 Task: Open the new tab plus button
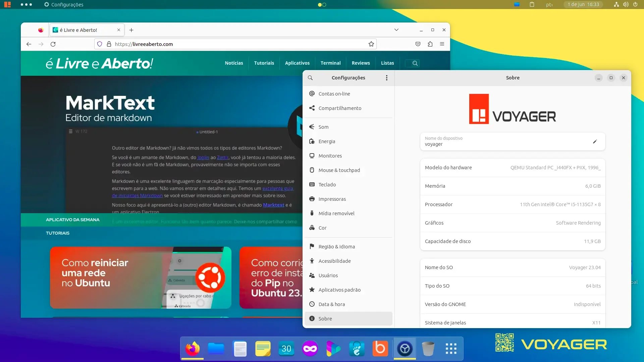pos(131,30)
